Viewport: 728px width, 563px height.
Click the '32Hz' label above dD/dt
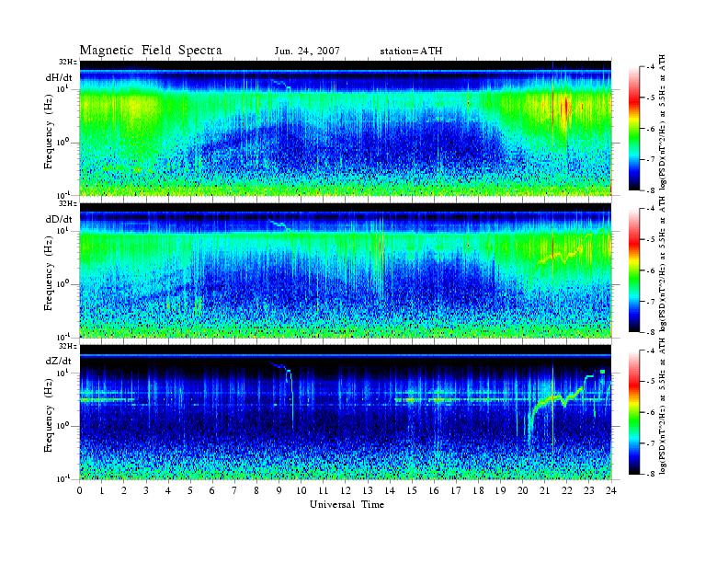68,203
